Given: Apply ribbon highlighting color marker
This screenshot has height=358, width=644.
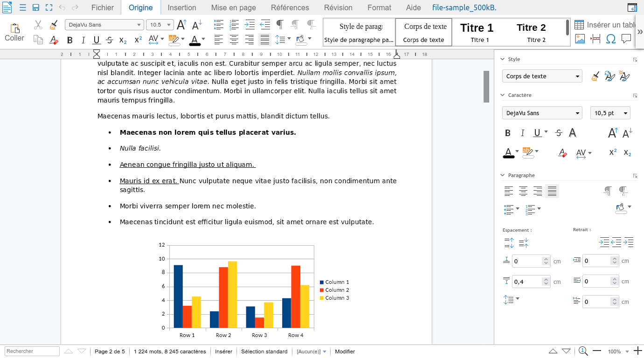Looking at the screenshot, I should coord(174,40).
